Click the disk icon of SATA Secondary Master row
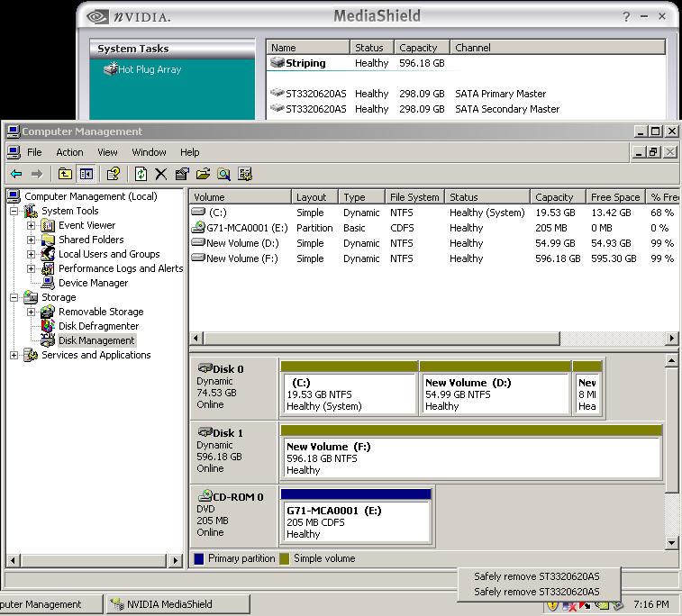682x616 pixels. [x=277, y=108]
